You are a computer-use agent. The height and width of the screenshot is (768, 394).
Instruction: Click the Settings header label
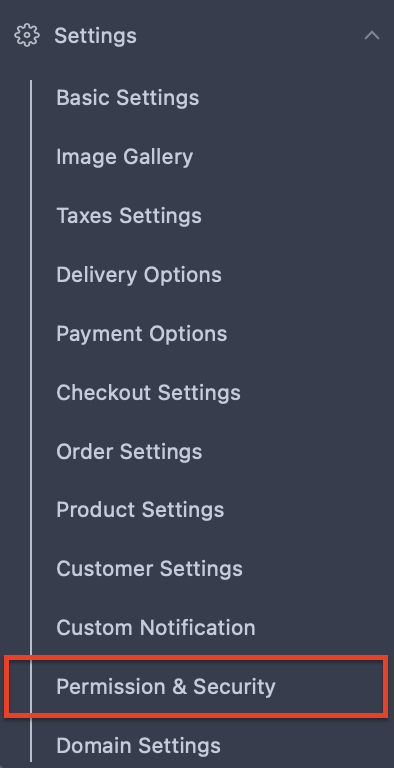96,36
